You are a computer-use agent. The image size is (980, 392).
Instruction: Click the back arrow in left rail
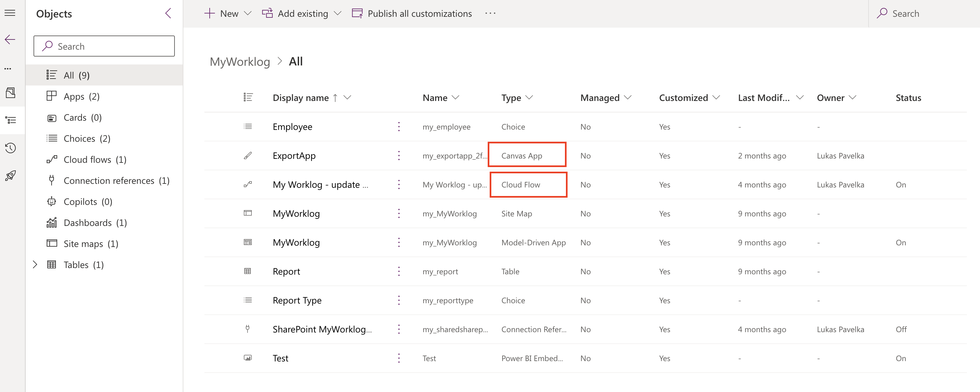pyautogui.click(x=10, y=39)
